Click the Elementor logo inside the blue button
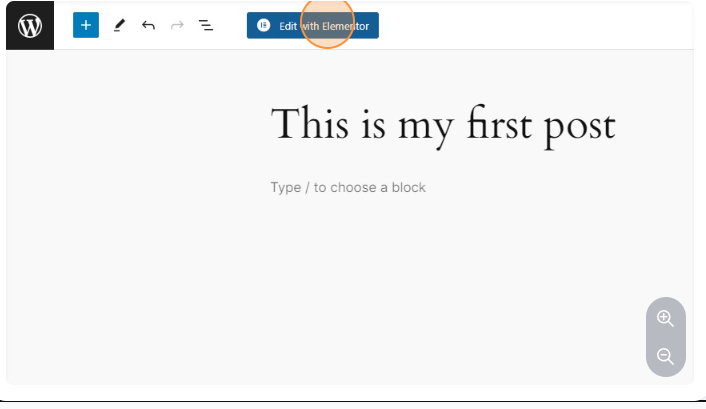Screen dimensions: 706x409 (x=264, y=26)
